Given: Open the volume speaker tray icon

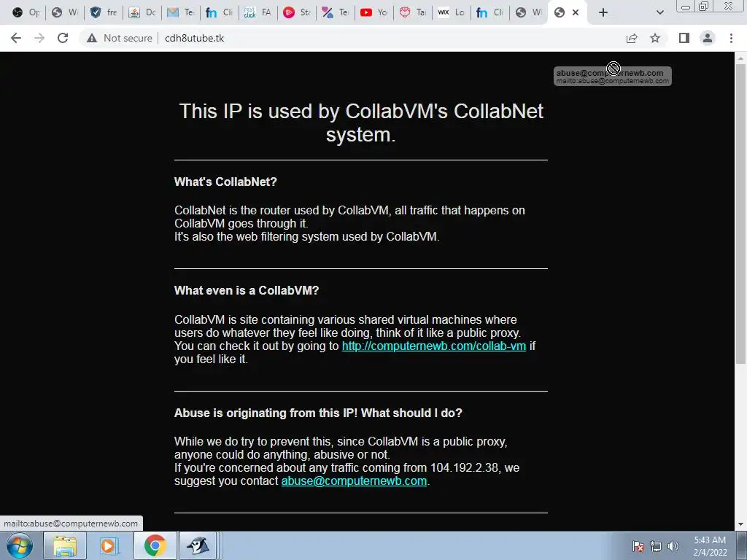Looking at the screenshot, I should [673, 546].
